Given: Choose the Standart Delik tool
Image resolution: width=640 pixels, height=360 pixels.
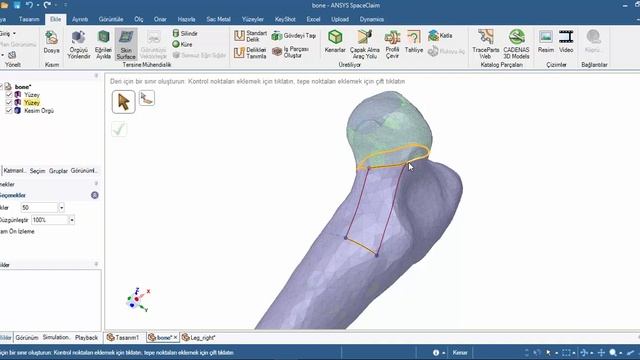Looking at the screenshot, I should [250, 36].
